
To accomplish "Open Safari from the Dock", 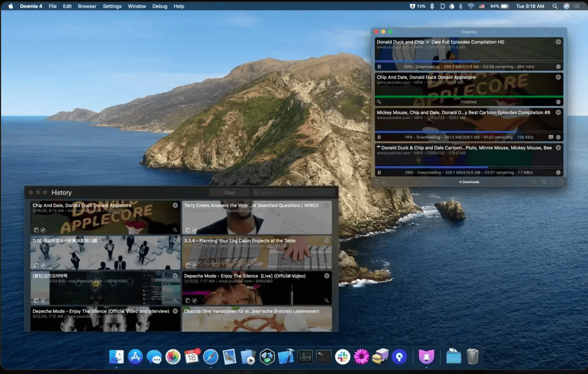I will click(x=211, y=357).
